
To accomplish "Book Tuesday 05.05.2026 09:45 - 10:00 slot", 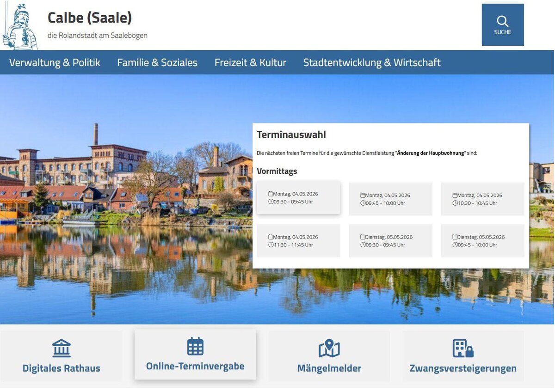I will [482, 241].
